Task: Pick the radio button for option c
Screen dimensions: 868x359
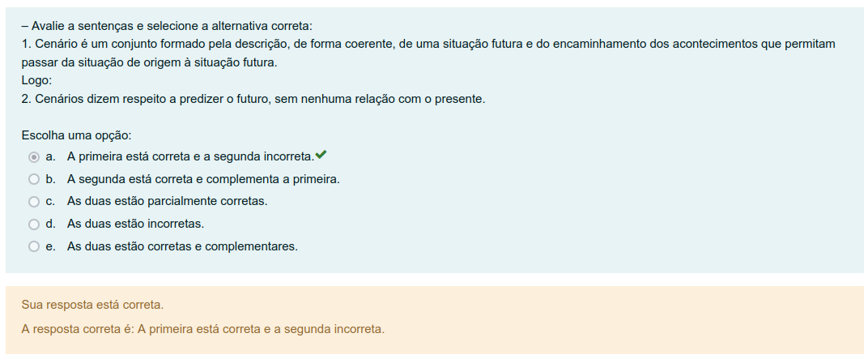Action: point(33,201)
